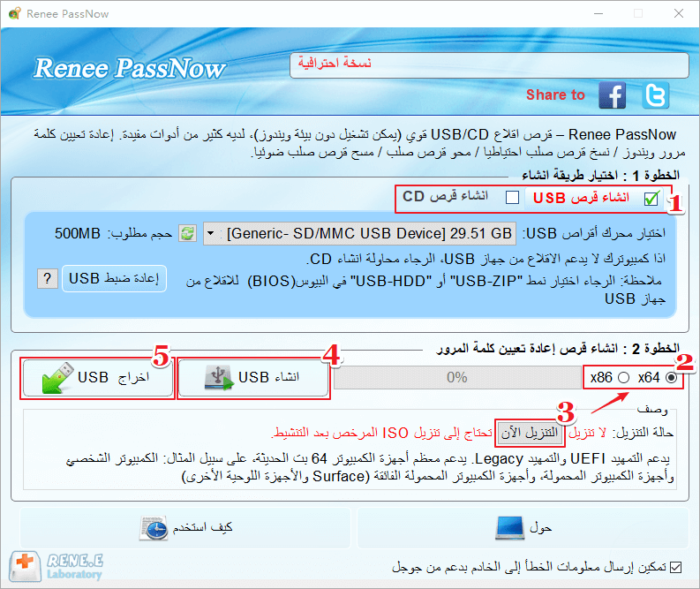700x589 pixels.
Task: Click the 'نسخة احترافية' version field
Action: coord(489,65)
